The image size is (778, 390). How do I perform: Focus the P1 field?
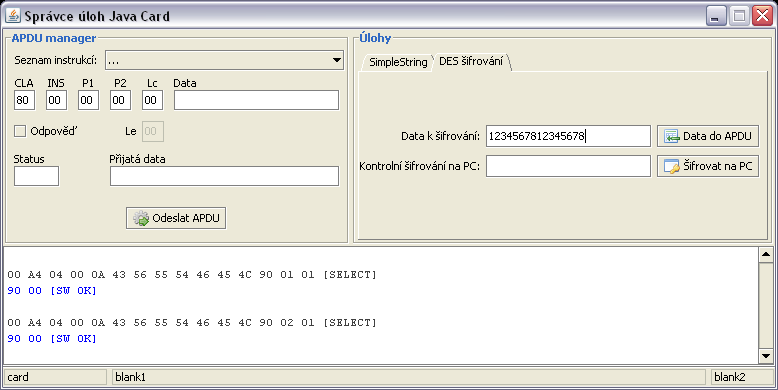pos(88,100)
